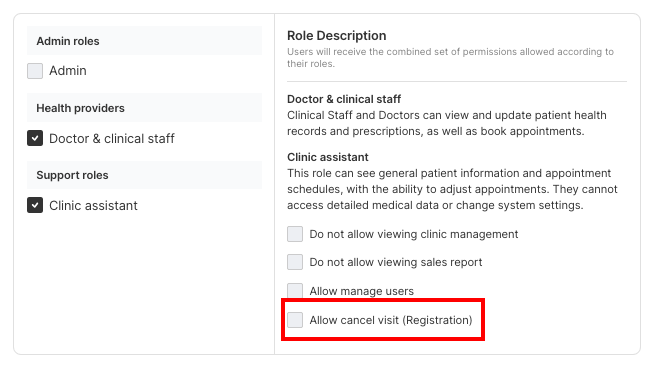Viewport: 654px width, 366px height.
Task: Uncheck the Clinic assistant role checkbox
Action: click(x=35, y=205)
